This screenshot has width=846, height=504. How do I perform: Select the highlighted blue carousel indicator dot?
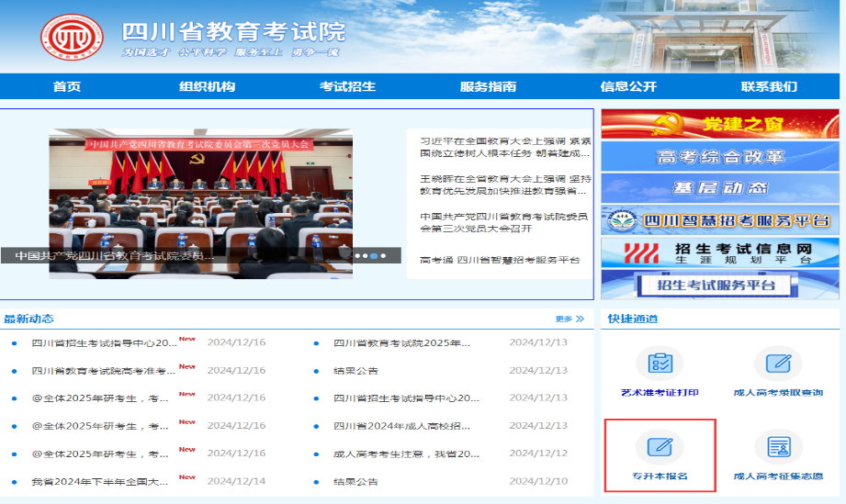tap(374, 256)
